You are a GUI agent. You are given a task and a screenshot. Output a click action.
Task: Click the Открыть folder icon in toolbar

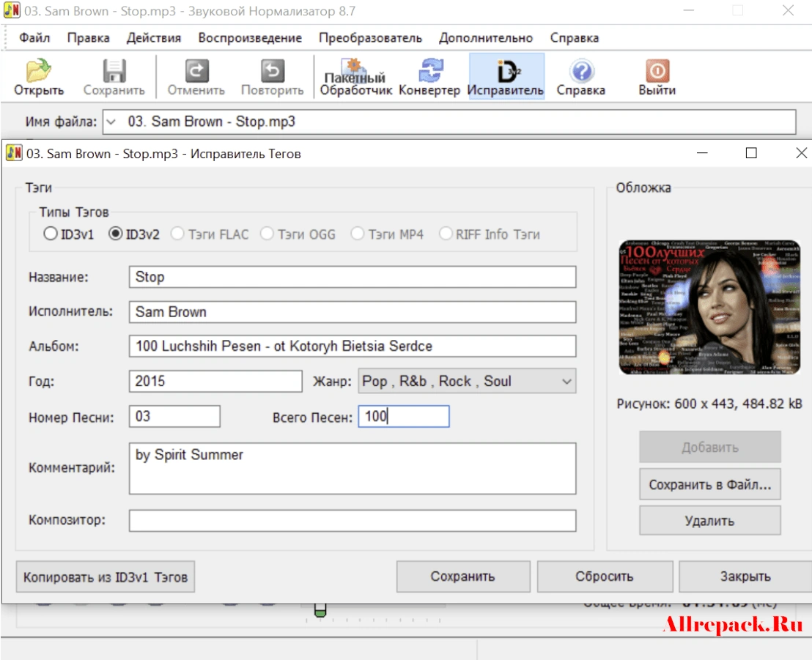coord(39,71)
